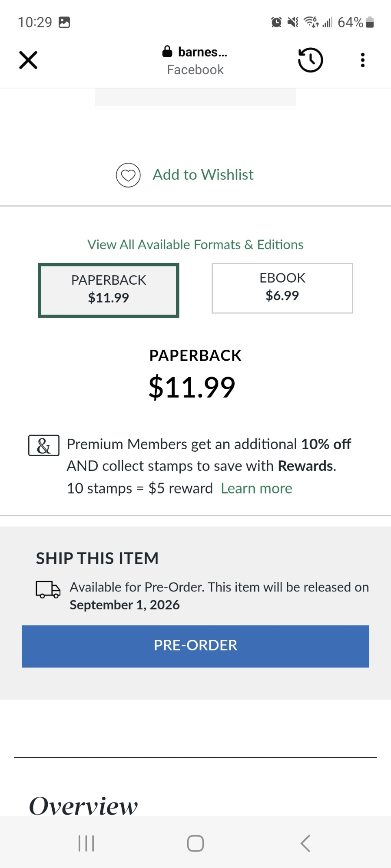This screenshot has height=868, width=391.
Task: Open the Learn more rewards link
Action: click(256, 489)
